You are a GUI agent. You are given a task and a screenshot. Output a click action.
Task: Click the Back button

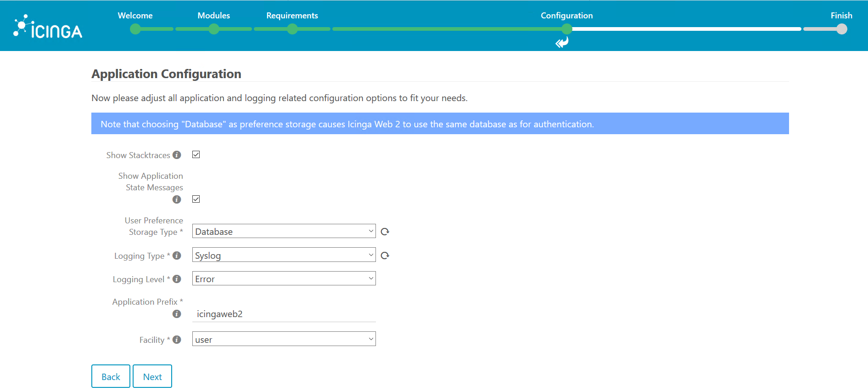coord(111,376)
